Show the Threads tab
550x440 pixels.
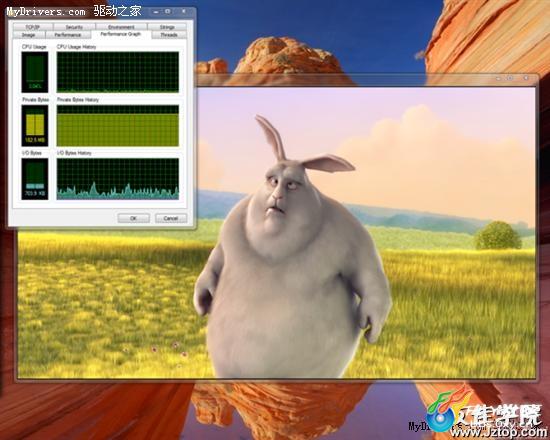pos(169,35)
